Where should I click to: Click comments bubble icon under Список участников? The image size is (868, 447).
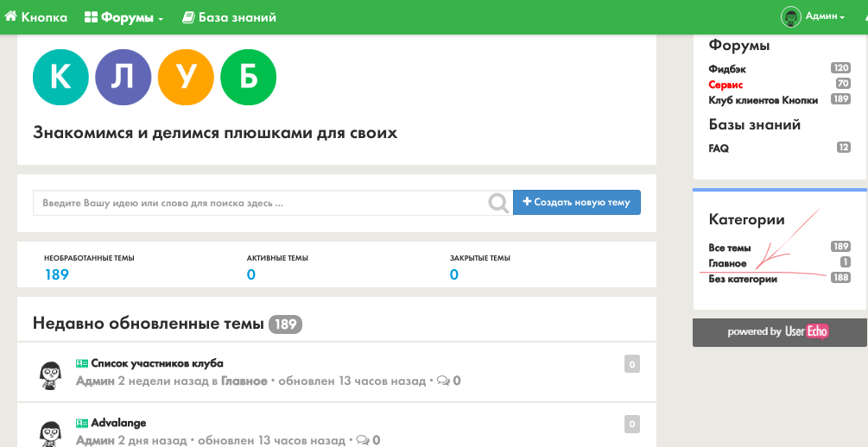tap(443, 381)
